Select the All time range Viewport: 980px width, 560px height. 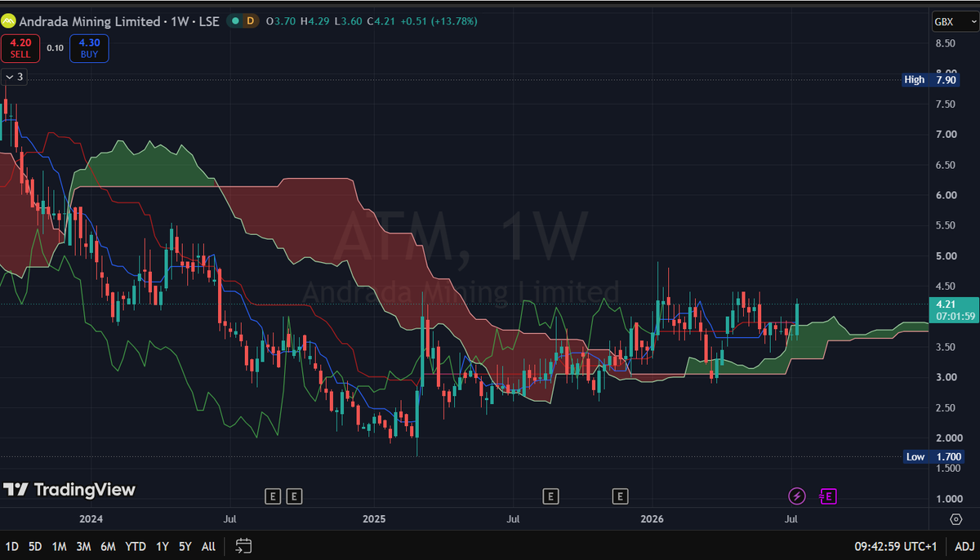pyautogui.click(x=208, y=546)
